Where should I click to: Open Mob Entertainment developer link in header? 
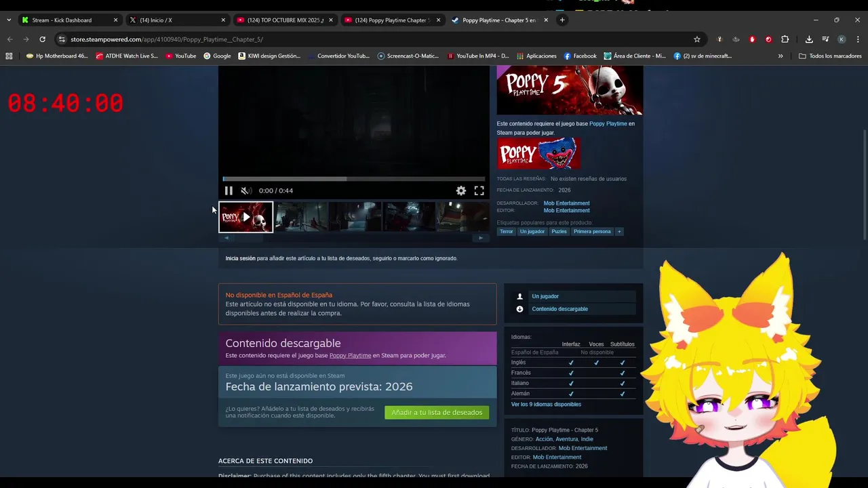pyautogui.click(x=566, y=203)
